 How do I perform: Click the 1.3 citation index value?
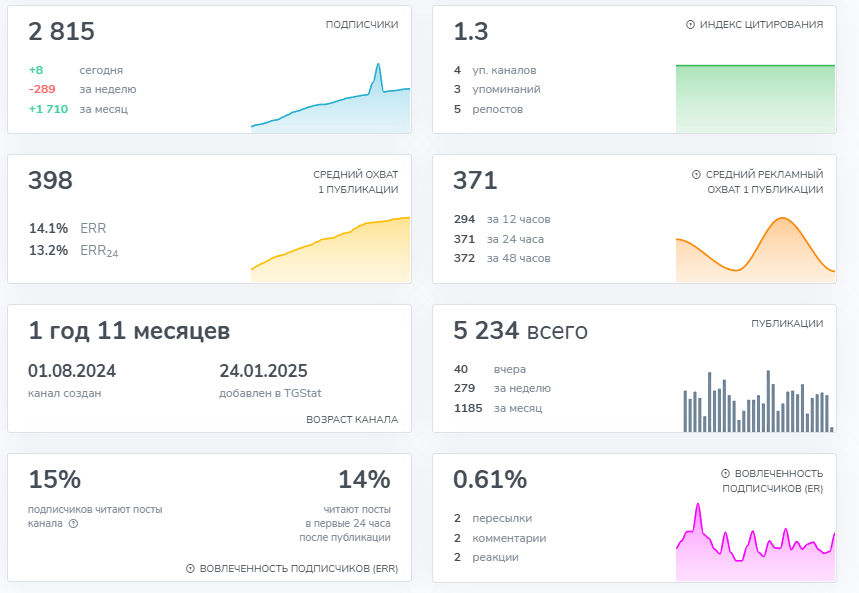[x=471, y=31]
